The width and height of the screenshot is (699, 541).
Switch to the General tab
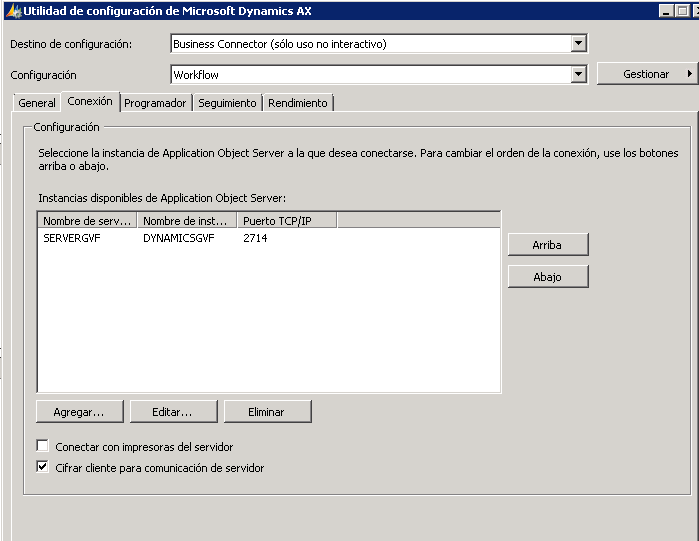coord(37,103)
